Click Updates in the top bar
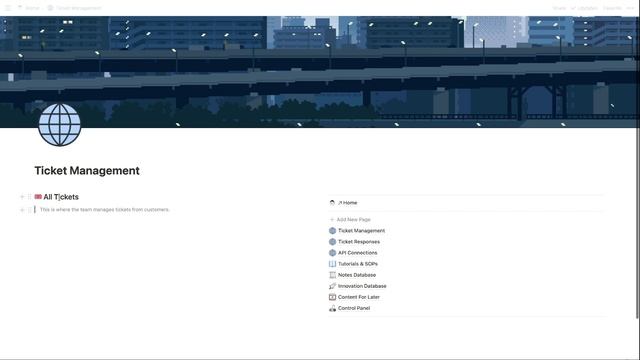The width and height of the screenshot is (640, 360). (584, 8)
